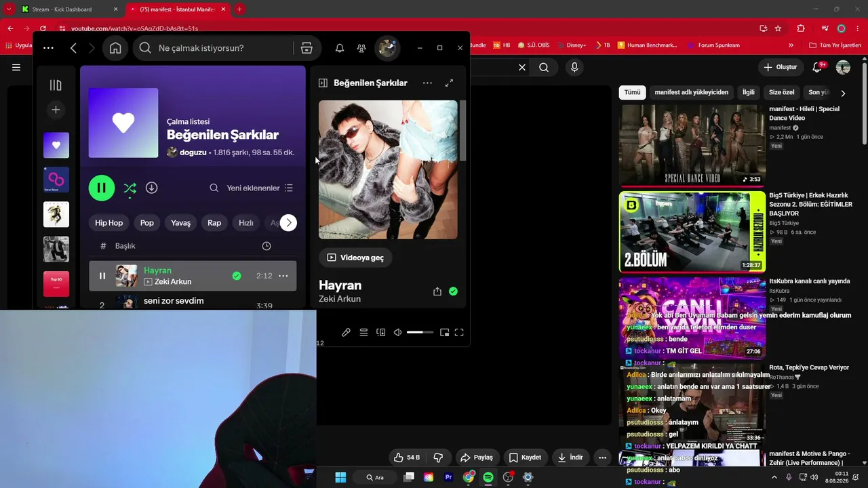Bookmark this page with star icon

tap(778, 28)
